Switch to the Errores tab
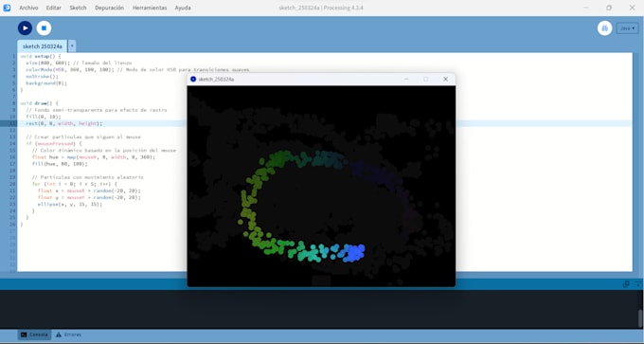 click(x=68, y=335)
